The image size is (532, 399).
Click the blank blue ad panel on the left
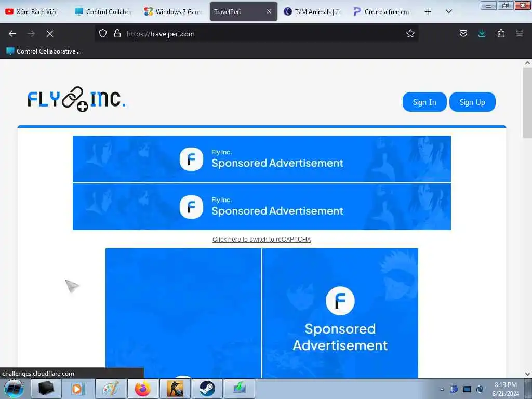click(x=183, y=313)
